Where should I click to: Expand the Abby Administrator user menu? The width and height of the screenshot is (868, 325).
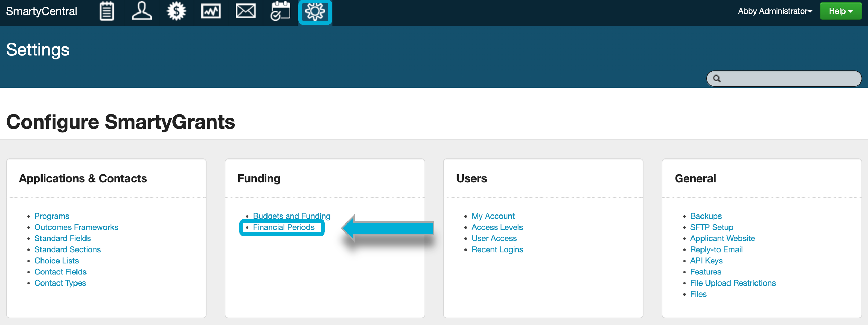[x=775, y=11]
